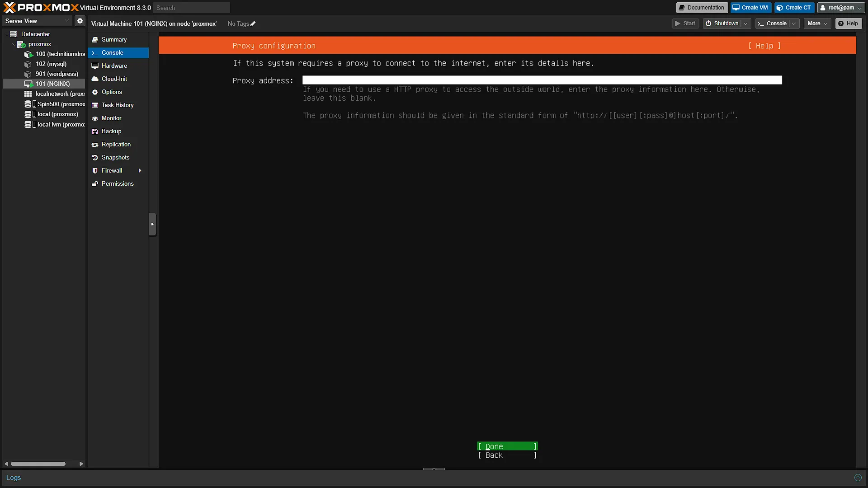Click Back in the installer console
Viewport: 868px width, 488px height.
[507, 455]
